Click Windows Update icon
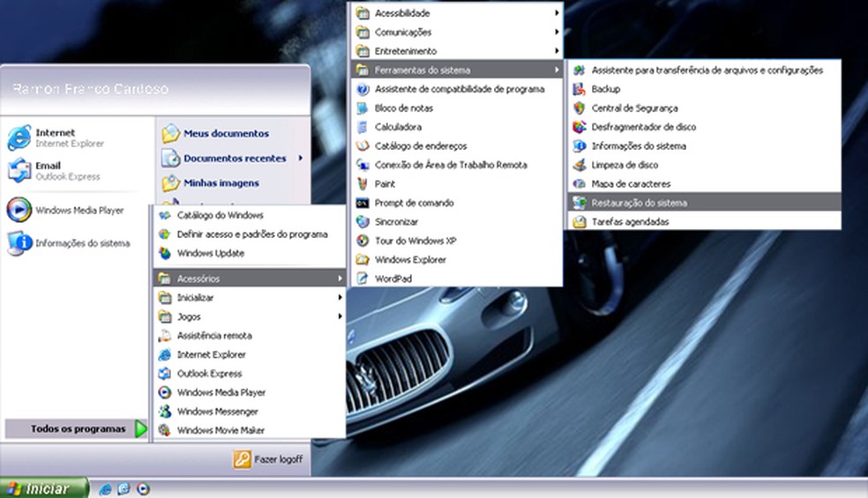Screen dimensions: 868x498 click(164, 254)
